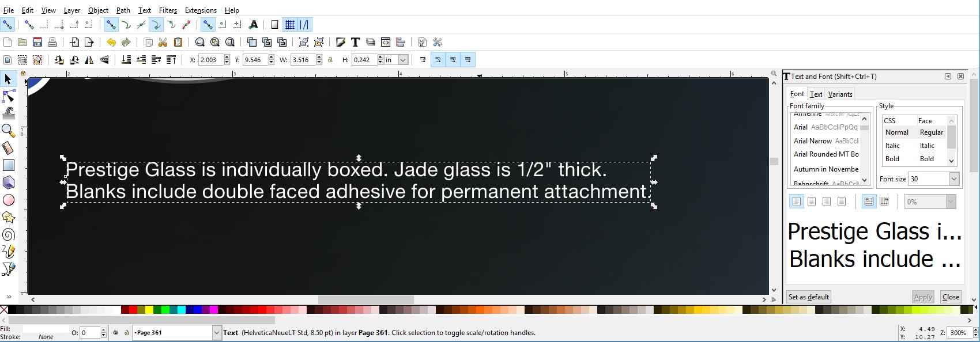
Task: Select Align left text alignment
Action: pyautogui.click(x=797, y=202)
